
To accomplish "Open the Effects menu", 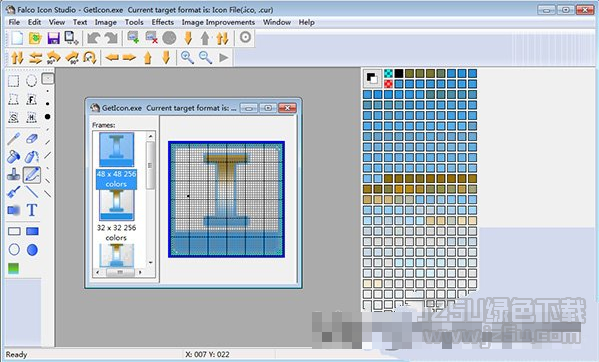I will pyautogui.click(x=163, y=22).
